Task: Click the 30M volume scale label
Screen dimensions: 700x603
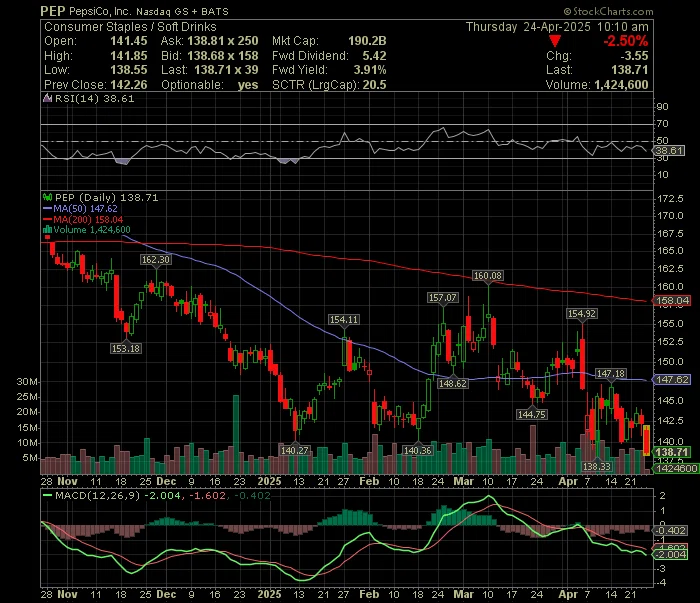Action: (27, 382)
